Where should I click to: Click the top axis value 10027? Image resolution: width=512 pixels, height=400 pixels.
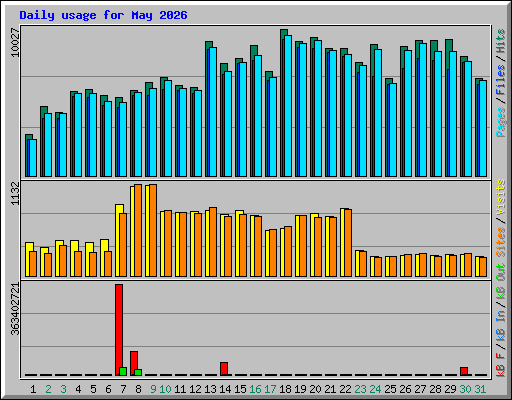[x=15, y=43]
